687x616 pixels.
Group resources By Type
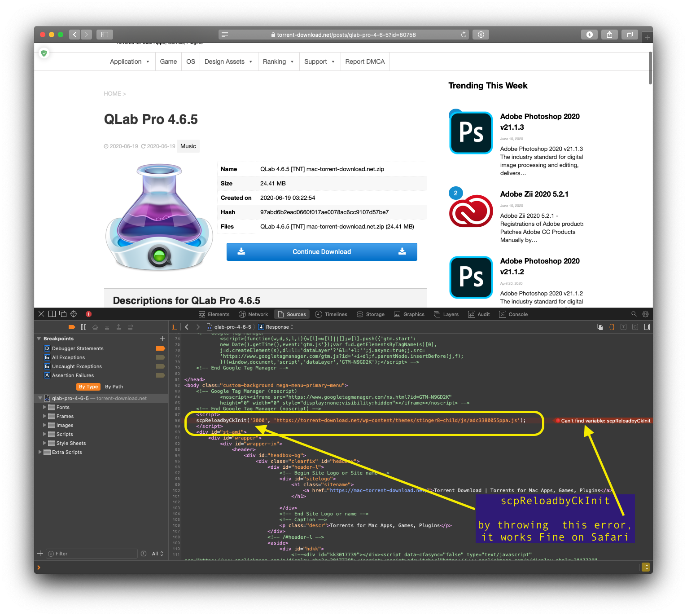[88, 387]
